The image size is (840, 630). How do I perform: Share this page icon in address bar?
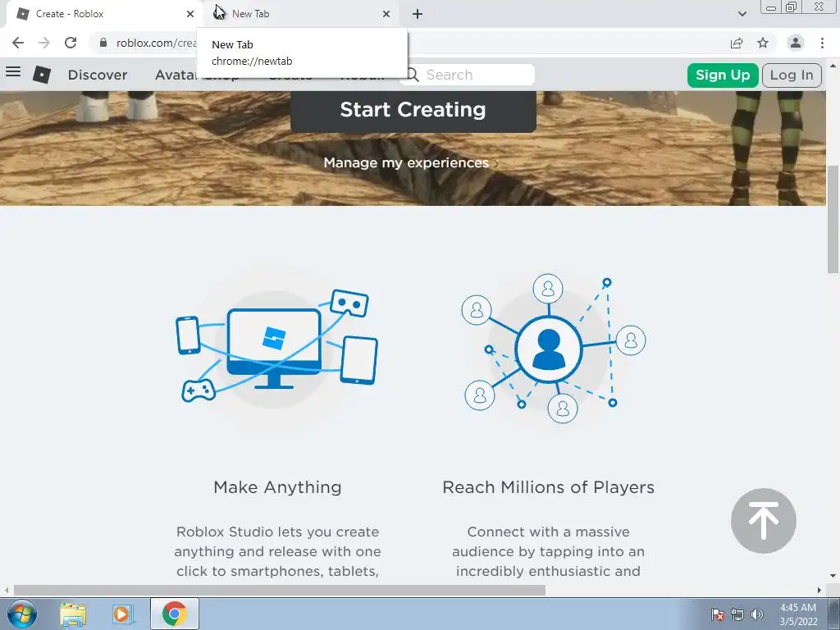[x=737, y=43]
